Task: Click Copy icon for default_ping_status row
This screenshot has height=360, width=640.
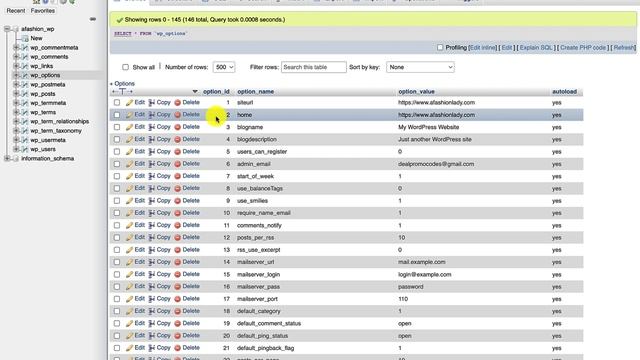Action: (151, 336)
